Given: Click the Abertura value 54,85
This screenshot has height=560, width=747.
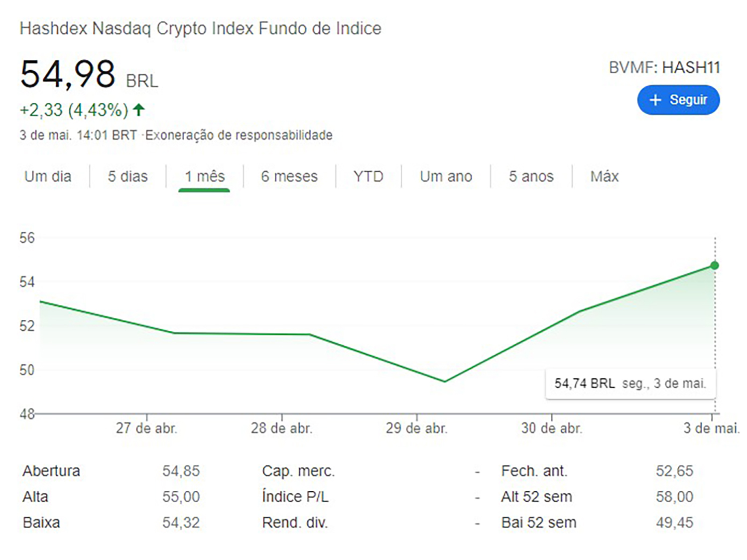Looking at the screenshot, I should click(181, 471).
